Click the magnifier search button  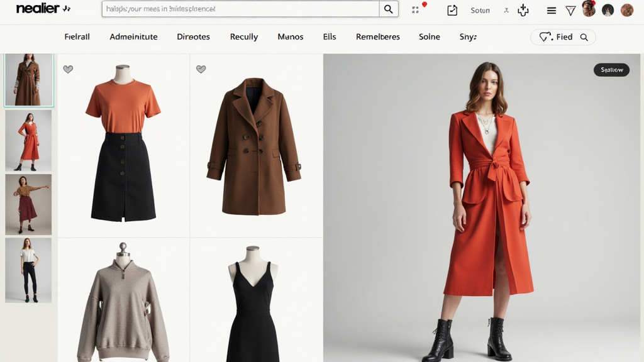coord(389,9)
